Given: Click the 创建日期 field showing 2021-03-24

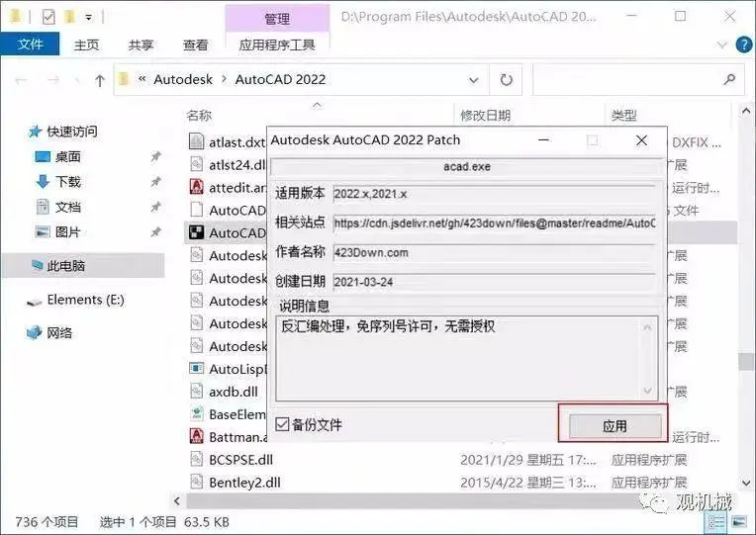Looking at the screenshot, I should click(494, 282).
